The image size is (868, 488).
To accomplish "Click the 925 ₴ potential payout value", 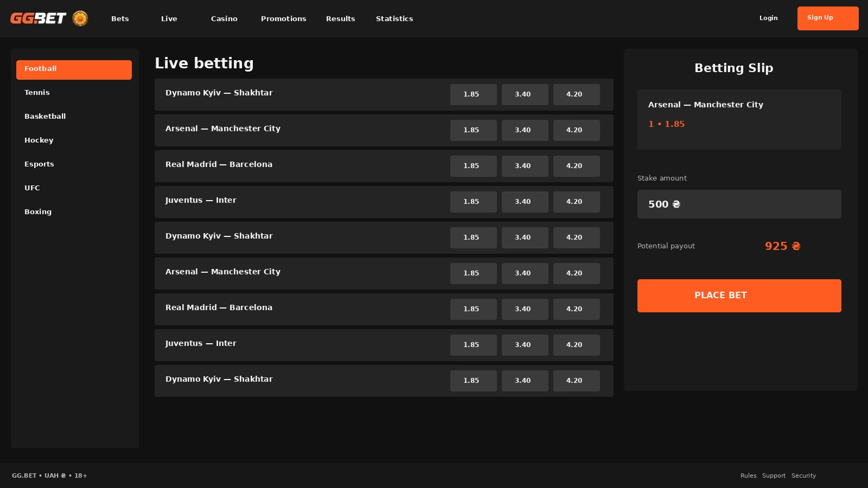I will [783, 246].
